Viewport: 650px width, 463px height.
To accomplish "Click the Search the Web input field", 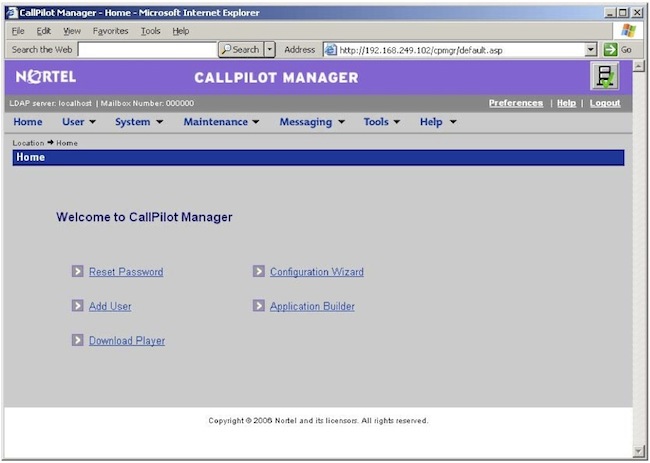I will coord(147,50).
